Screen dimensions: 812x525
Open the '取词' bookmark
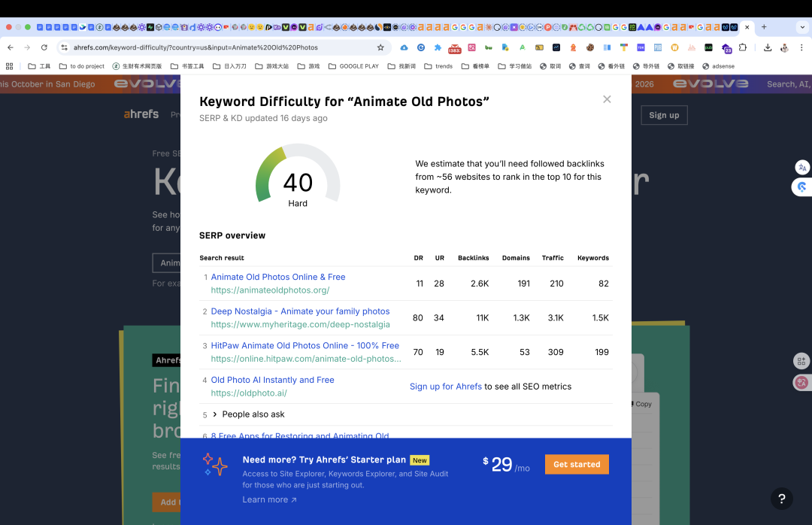[550, 66]
